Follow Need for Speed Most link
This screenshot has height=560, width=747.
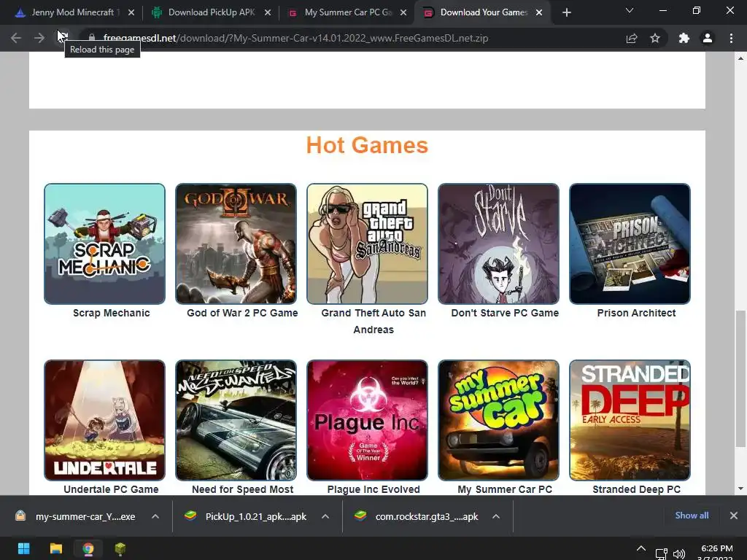tap(242, 489)
